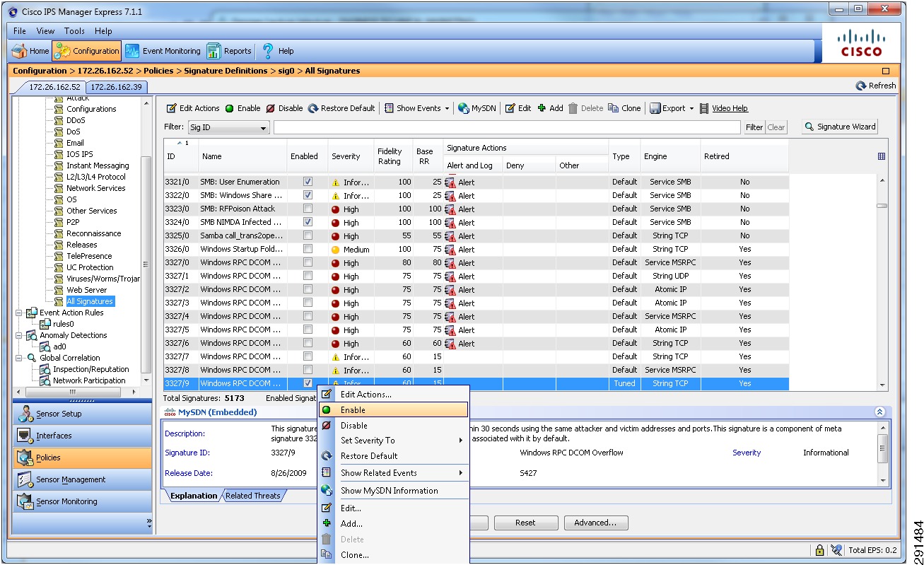Open the Sensor Monitoring section

tap(82, 501)
